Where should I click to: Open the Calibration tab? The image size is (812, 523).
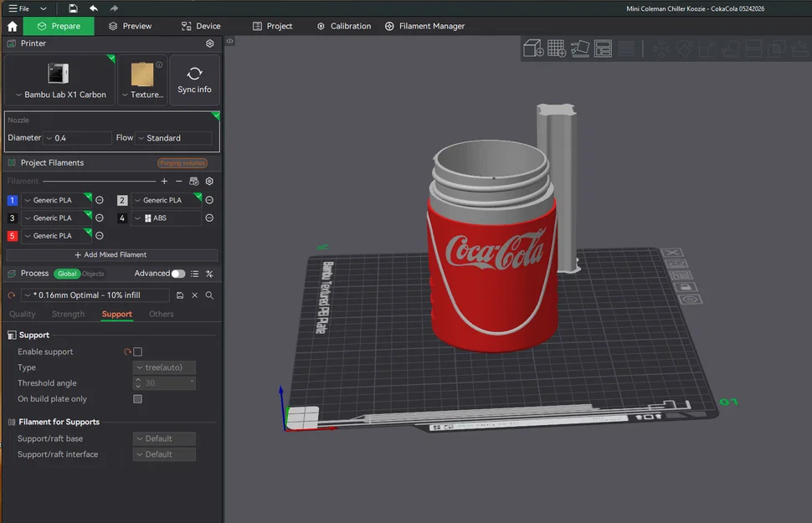[344, 27]
